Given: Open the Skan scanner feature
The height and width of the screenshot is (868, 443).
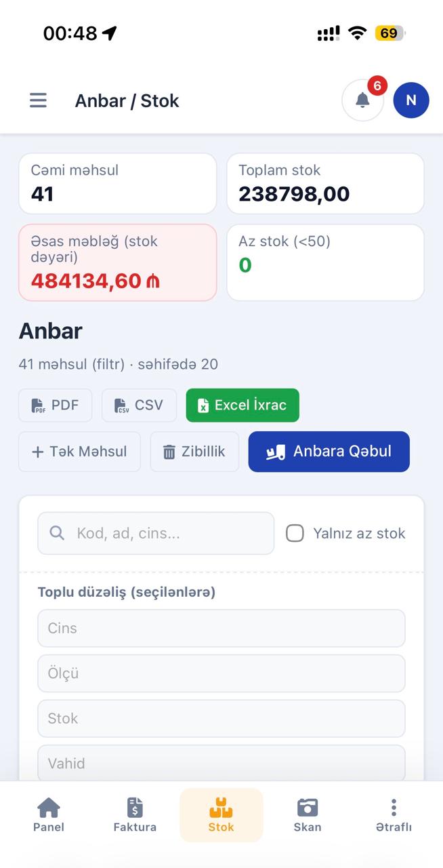Looking at the screenshot, I should 308,814.
